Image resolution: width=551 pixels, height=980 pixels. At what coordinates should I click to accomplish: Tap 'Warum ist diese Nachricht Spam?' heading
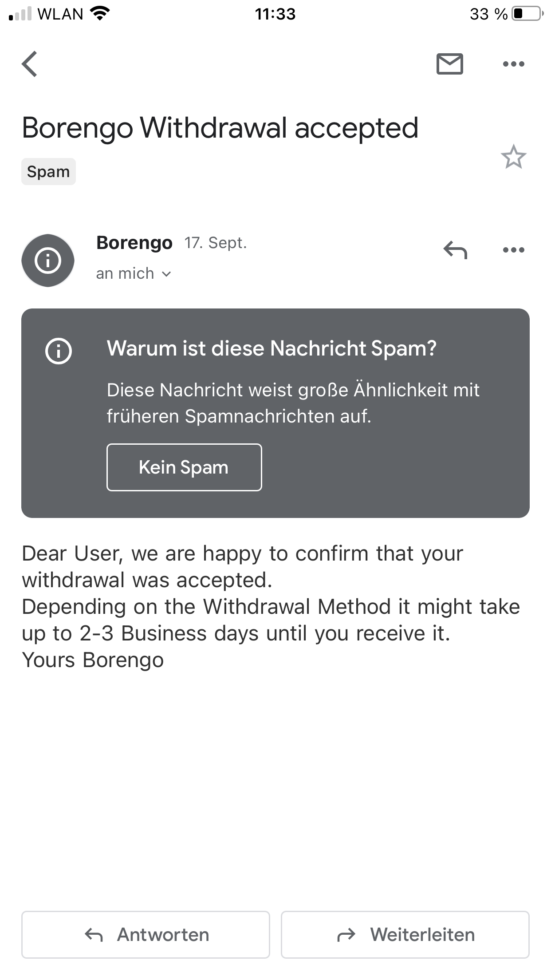coord(272,348)
